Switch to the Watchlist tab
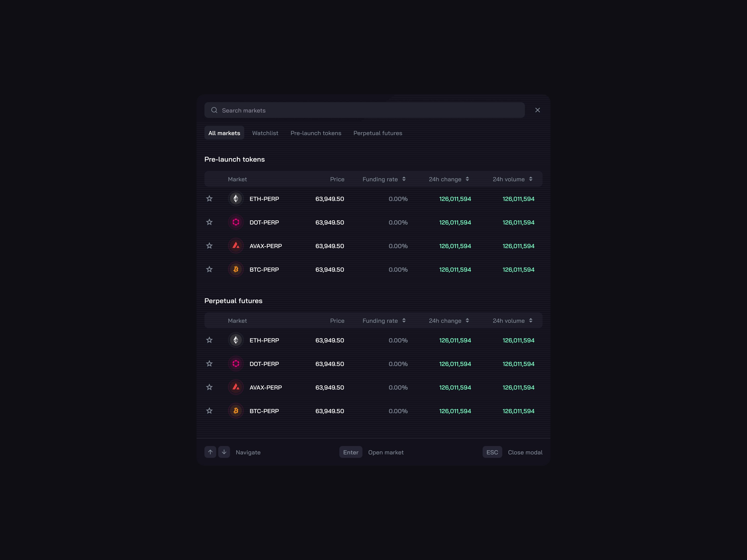 point(265,133)
